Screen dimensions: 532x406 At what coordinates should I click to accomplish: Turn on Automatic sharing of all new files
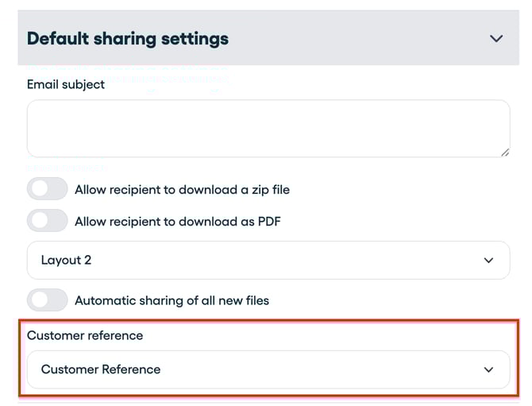click(x=47, y=300)
